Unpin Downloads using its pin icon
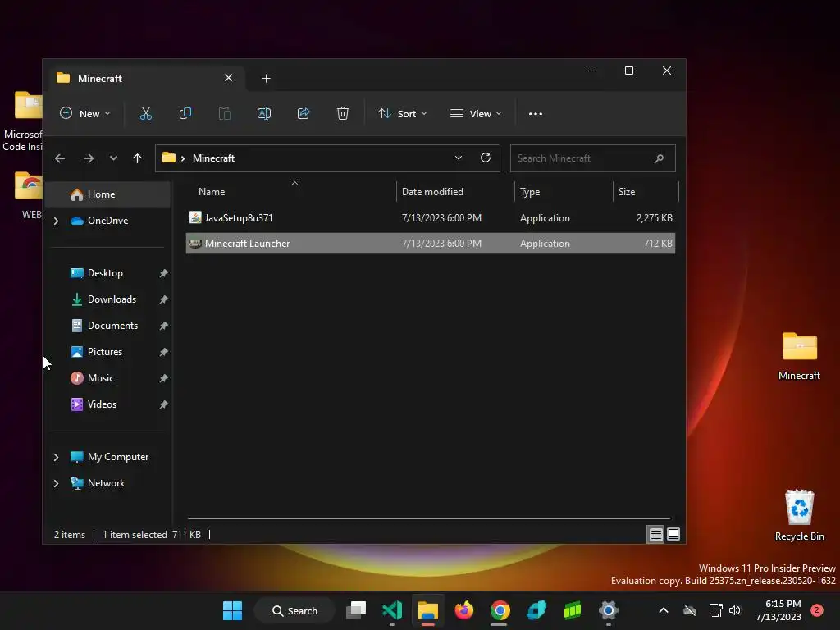This screenshot has height=630, width=840. pos(163,299)
